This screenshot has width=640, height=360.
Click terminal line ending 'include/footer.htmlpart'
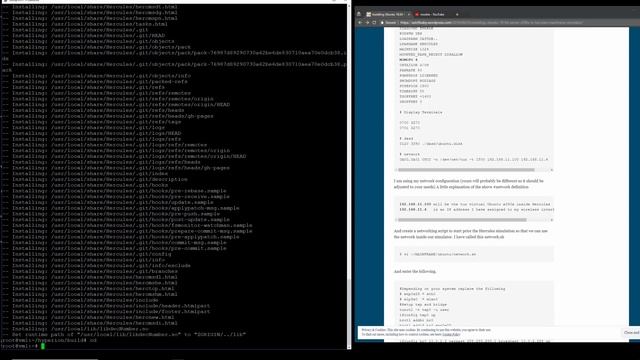click(x=105, y=311)
